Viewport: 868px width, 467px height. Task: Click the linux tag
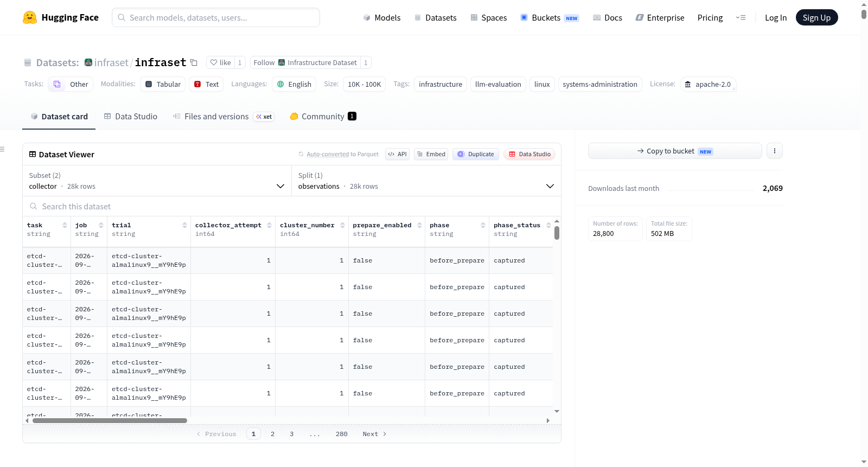click(542, 84)
